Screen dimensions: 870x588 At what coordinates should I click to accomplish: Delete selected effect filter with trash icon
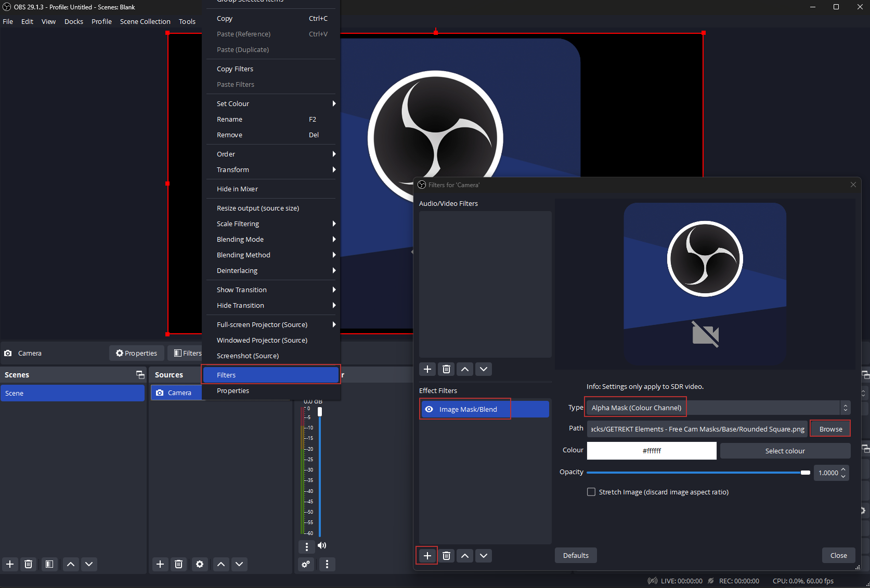pos(446,556)
